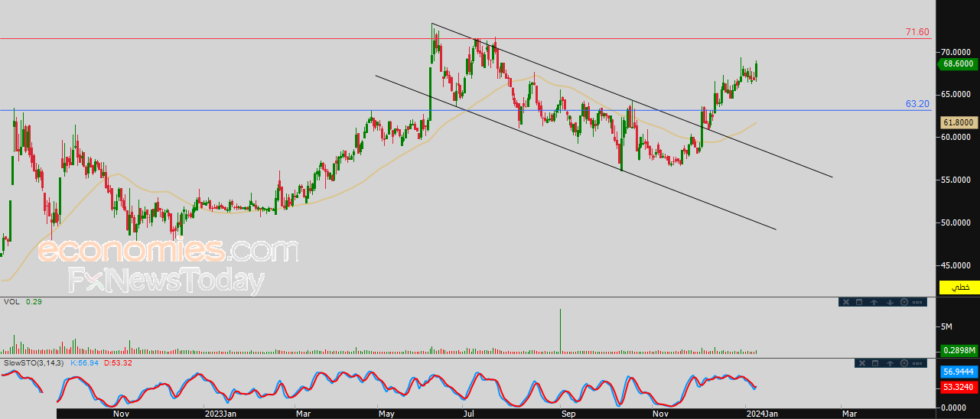Select the red 71.60 horizontal line label
980x419 pixels.
coord(917,32)
